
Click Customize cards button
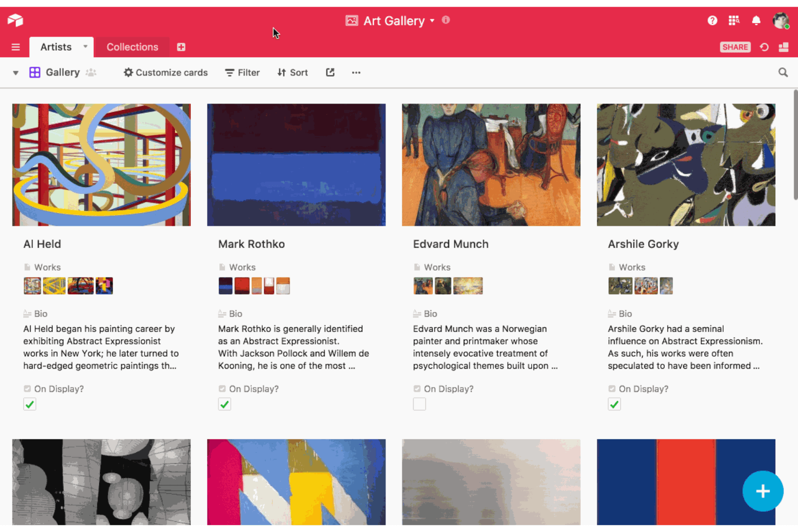166,72
